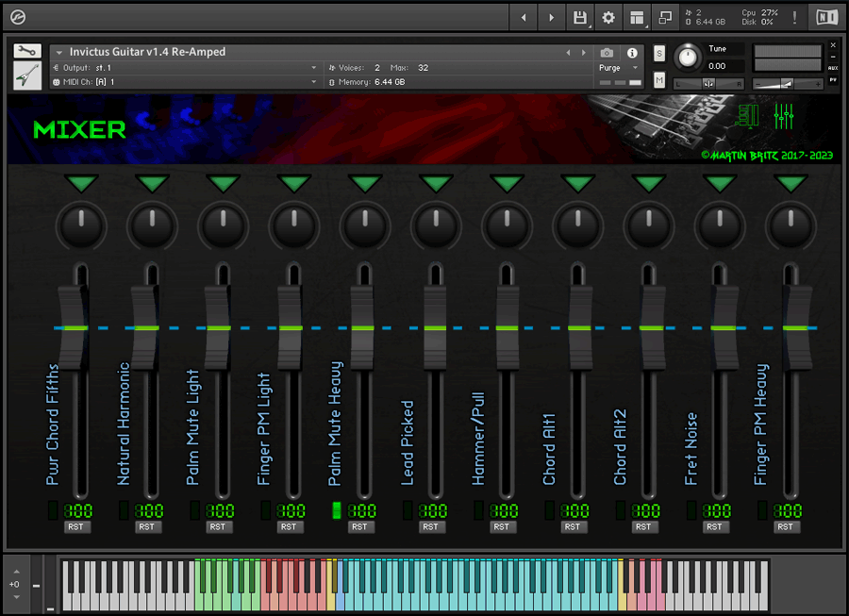Click the NI logo icon

pyautogui.click(x=826, y=17)
